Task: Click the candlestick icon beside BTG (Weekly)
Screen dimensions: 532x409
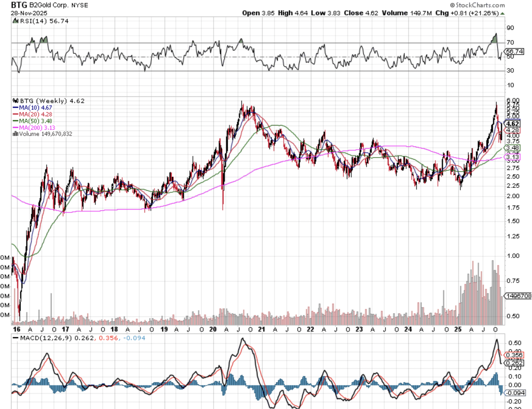Action: click(16, 101)
